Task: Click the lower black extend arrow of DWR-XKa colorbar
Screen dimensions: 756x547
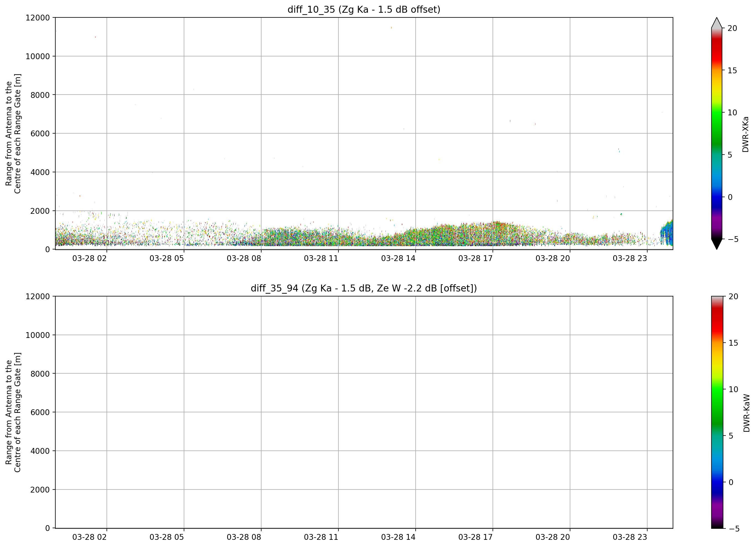Action: pos(717,244)
